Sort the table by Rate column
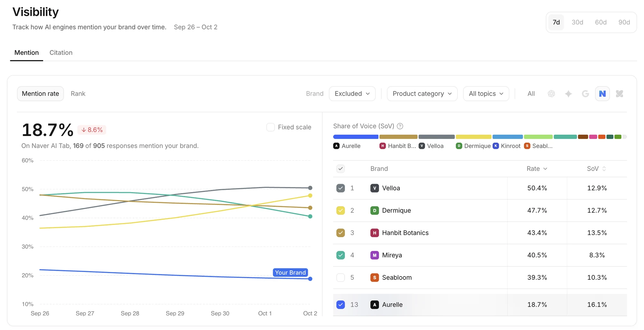The image size is (644, 330). coord(537,169)
